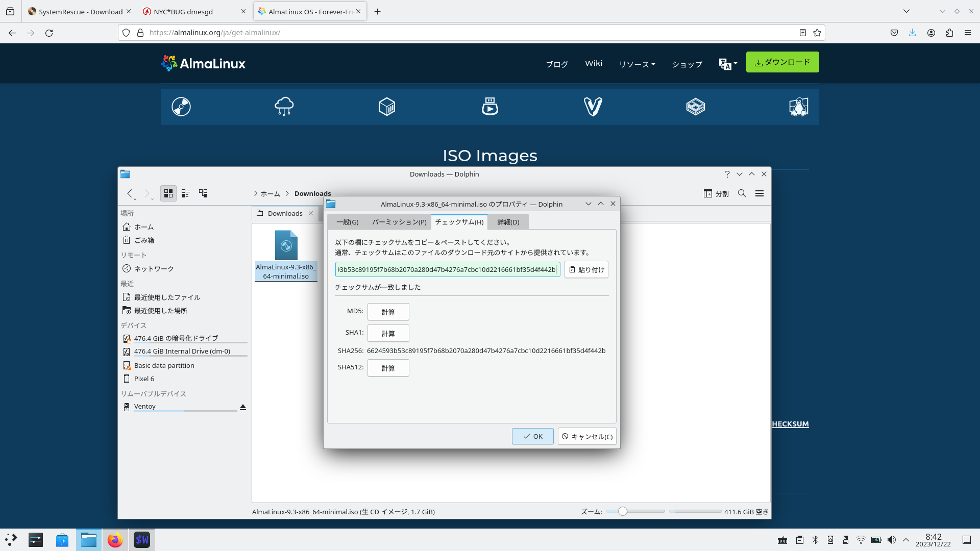Go back in Dolphin navigation
This screenshot has height=551, width=980.
click(x=130, y=193)
